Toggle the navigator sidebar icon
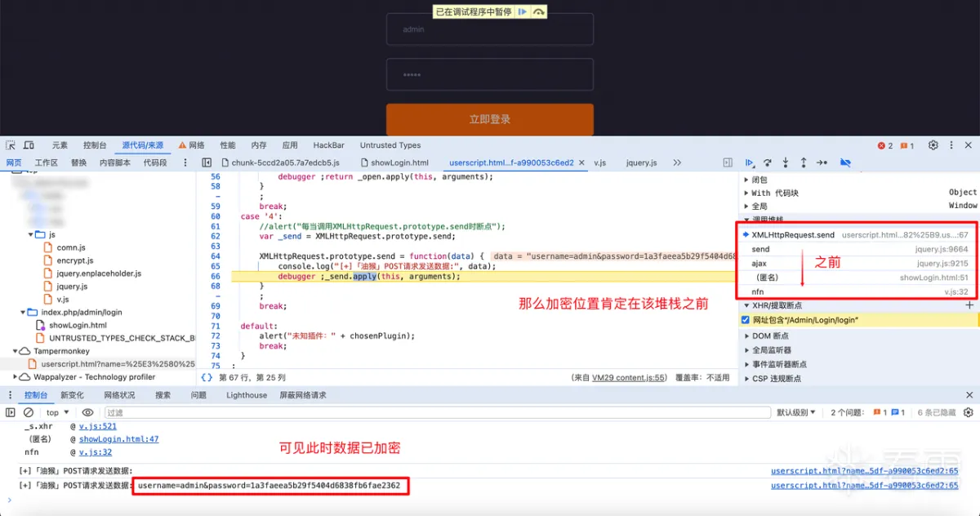The image size is (980, 516). point(207,162)
